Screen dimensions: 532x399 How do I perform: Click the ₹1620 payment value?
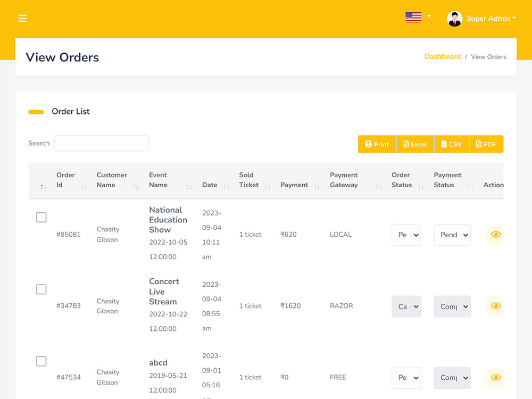290,306
